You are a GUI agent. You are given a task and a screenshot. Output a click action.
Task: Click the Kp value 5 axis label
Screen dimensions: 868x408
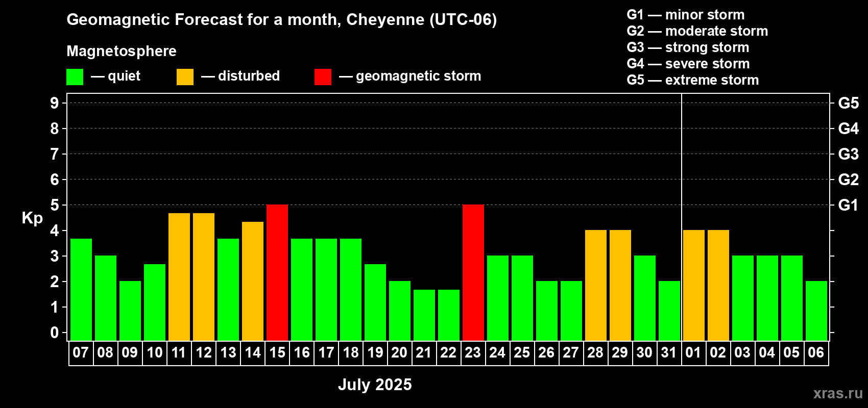coord(55,205)
